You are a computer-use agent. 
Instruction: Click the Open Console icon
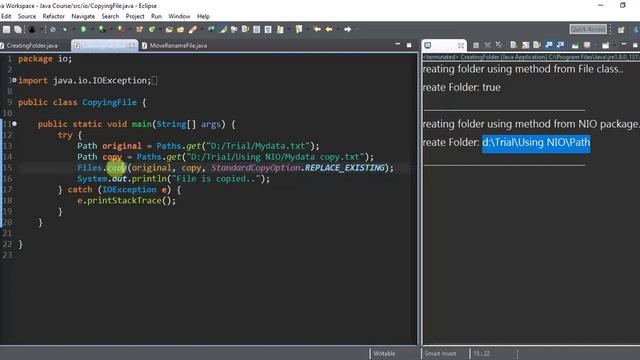605,45
